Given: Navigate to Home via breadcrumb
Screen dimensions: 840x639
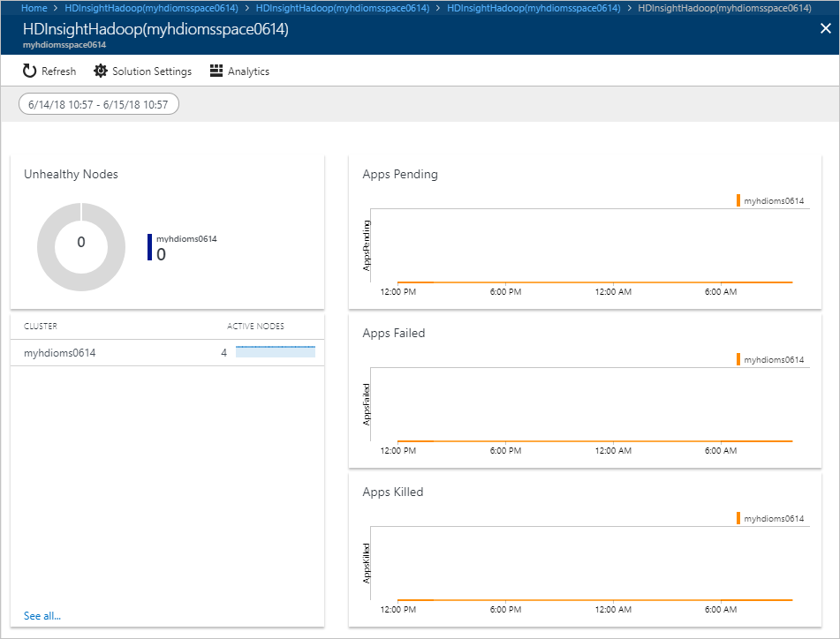Looking at the screenshot, I should (34, 7).
